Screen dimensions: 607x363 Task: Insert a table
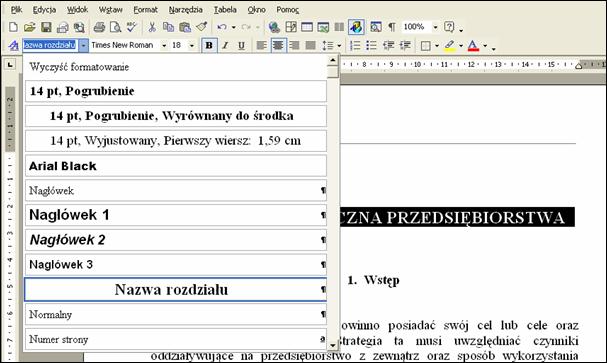point(307,27)
